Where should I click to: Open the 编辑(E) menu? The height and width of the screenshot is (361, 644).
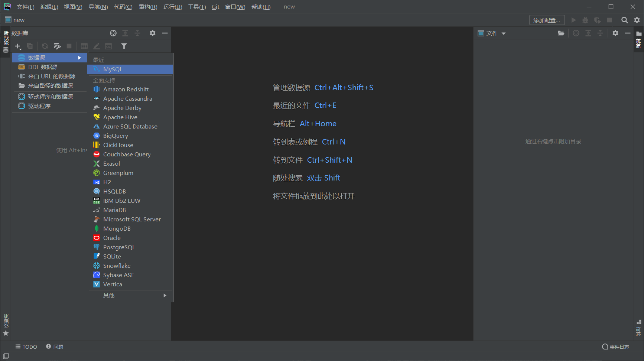49,7
